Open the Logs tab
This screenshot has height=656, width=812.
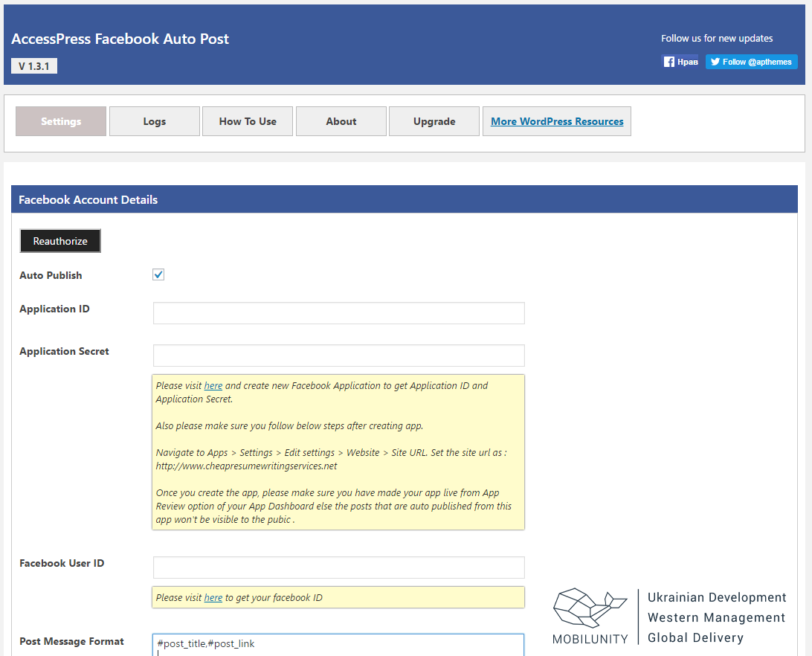click(x=155, y=121)
